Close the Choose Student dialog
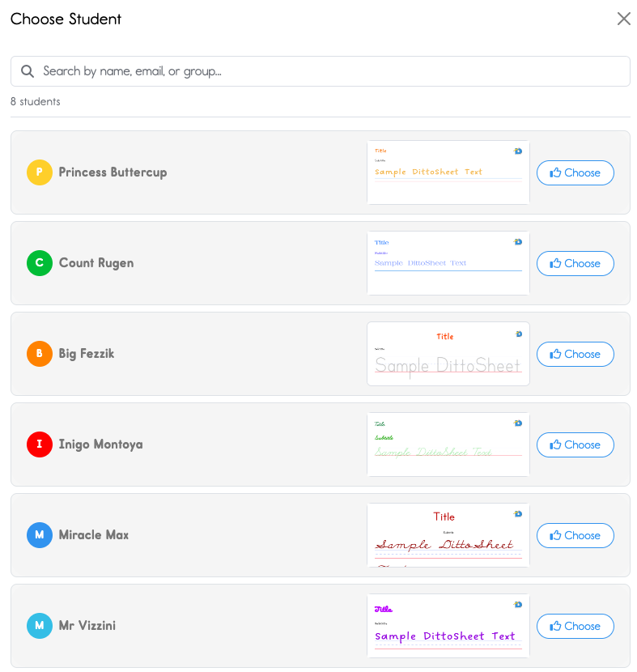The height and width of the screenshot is (672, 637). (x=623, y=19)
